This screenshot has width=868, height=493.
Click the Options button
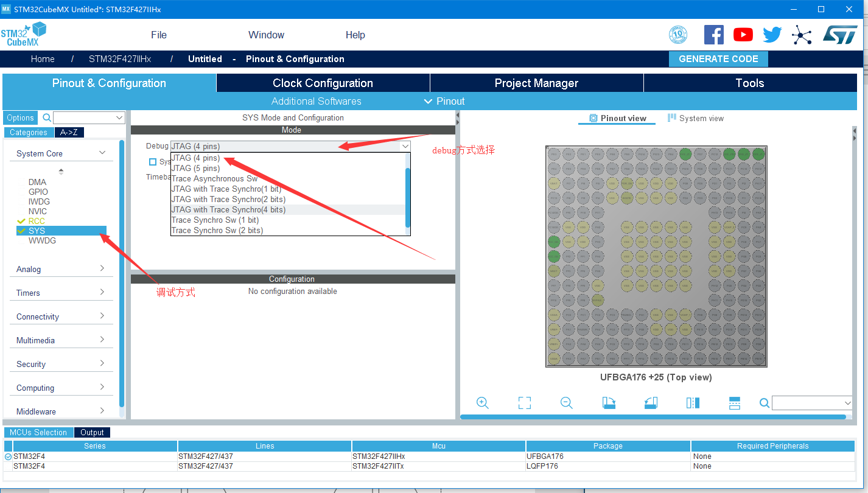21,118
